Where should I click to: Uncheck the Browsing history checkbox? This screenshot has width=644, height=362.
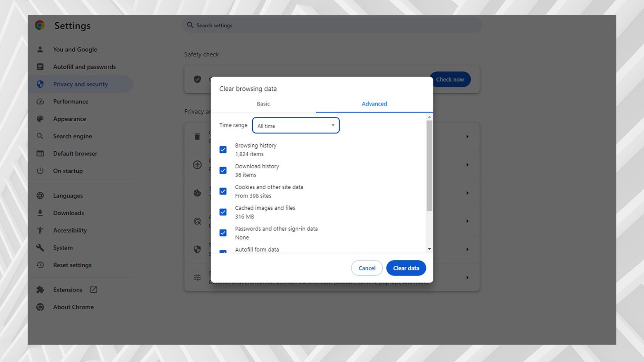click(223, 149)
